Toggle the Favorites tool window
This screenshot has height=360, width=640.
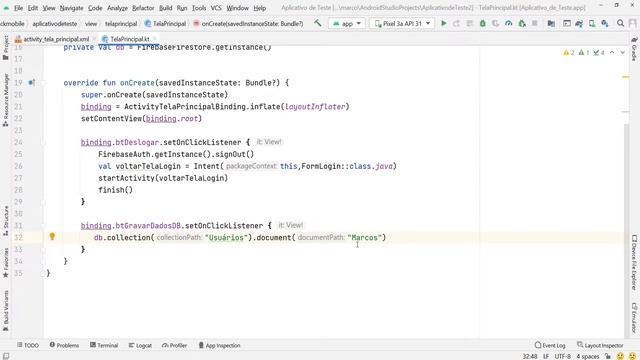(x=6, y=262)
